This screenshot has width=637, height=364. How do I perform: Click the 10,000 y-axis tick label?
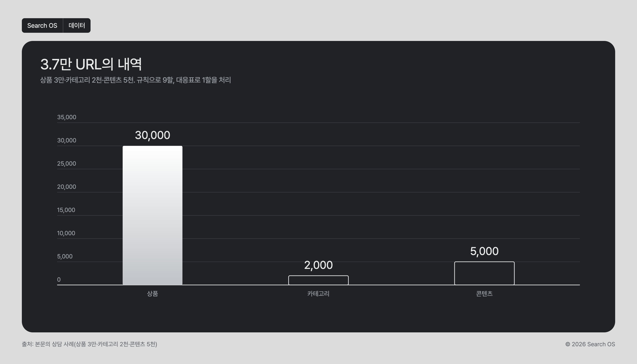point(66,233)
